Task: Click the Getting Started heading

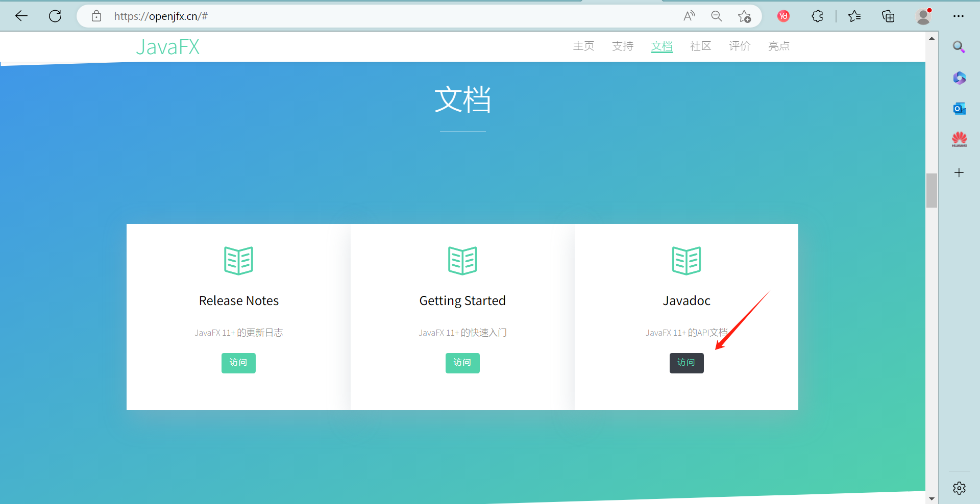Action: [462, 301]
